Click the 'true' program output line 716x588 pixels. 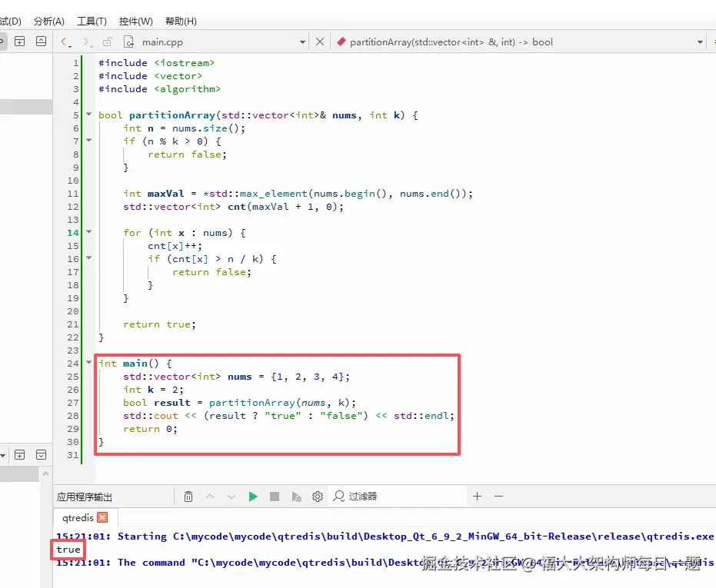tap(68, 550)
